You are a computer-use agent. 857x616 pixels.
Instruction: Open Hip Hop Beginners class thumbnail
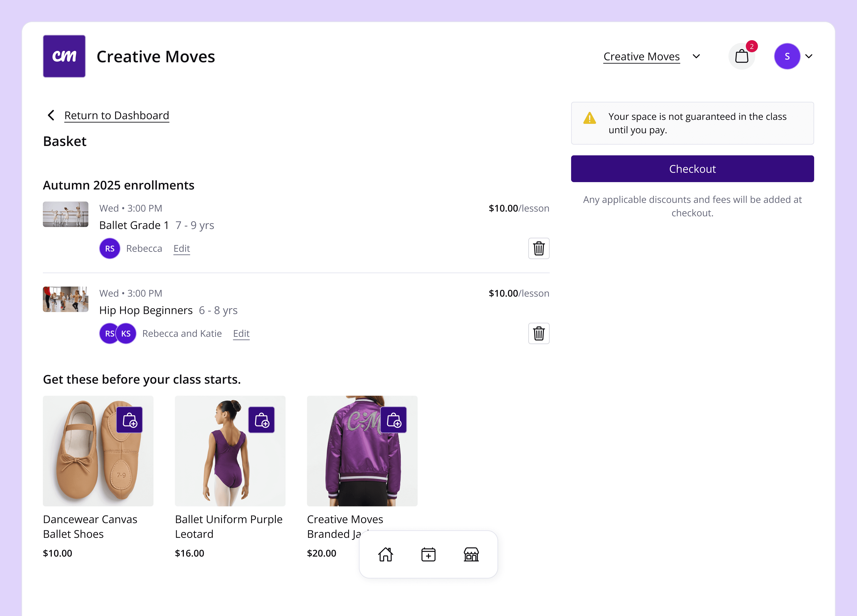pyautogui.click(x=66, y=299)
